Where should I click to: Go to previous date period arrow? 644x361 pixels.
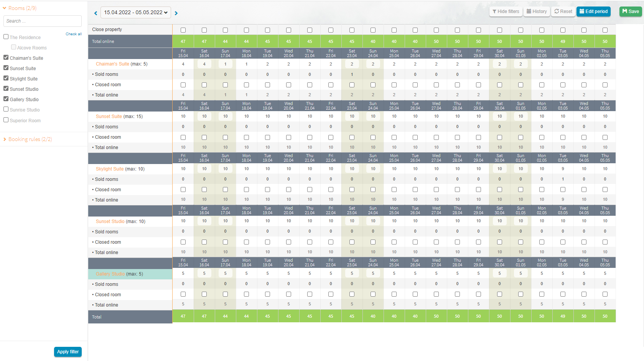click(x=96, y=13)
